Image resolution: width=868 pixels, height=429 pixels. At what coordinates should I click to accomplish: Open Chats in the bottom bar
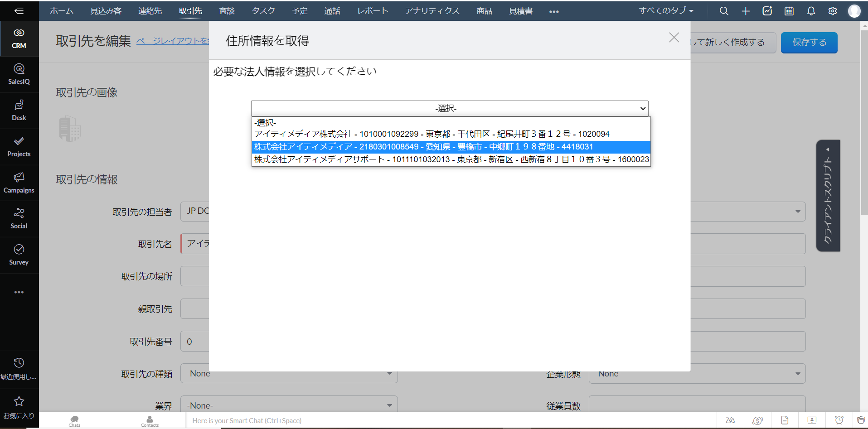pos(75,421)
